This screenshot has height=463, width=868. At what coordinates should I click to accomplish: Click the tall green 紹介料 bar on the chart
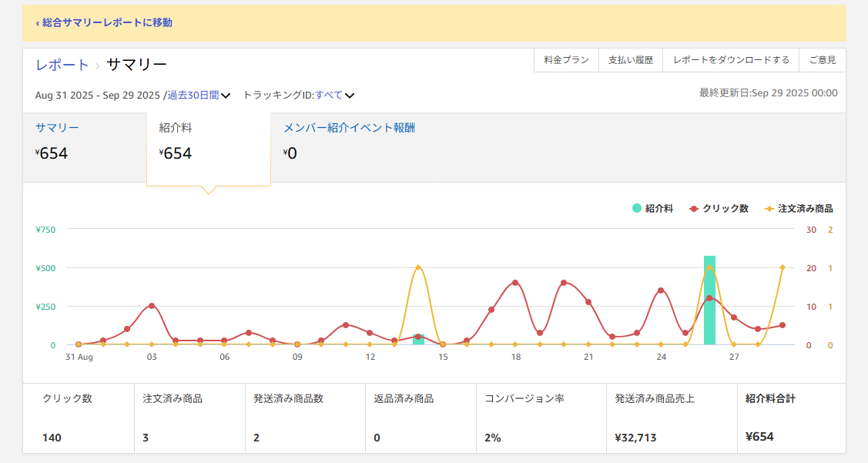pyautogui.click(x=709, y=300)
